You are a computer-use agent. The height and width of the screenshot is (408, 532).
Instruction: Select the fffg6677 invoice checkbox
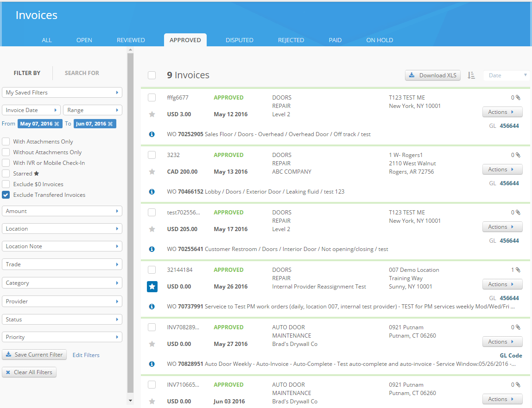pyautogui.click(x=152, y=98)
